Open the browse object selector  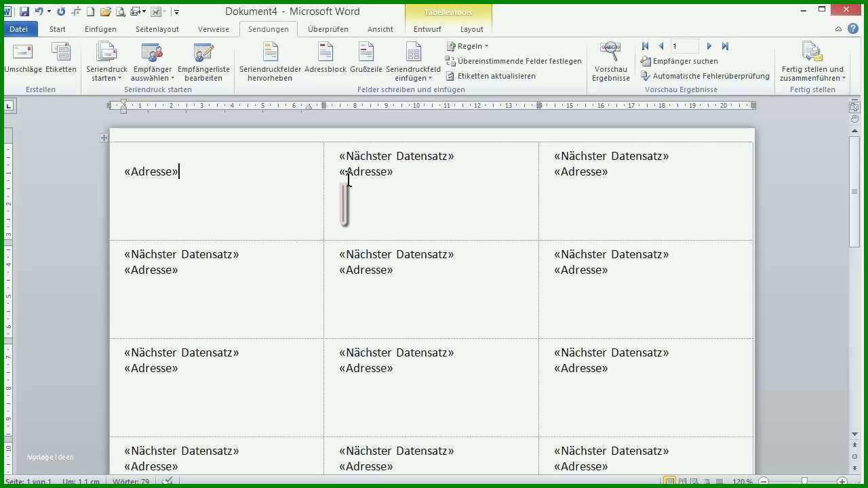tap(854, 458)
